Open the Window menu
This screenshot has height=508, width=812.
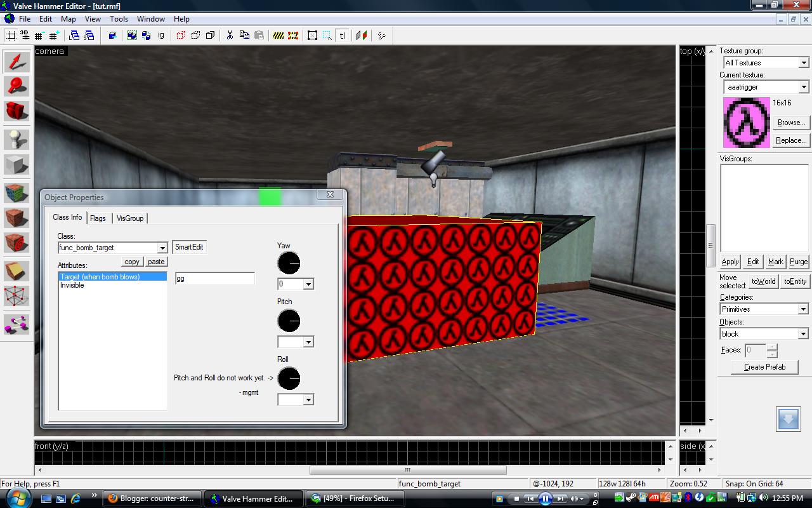point(151,19)
